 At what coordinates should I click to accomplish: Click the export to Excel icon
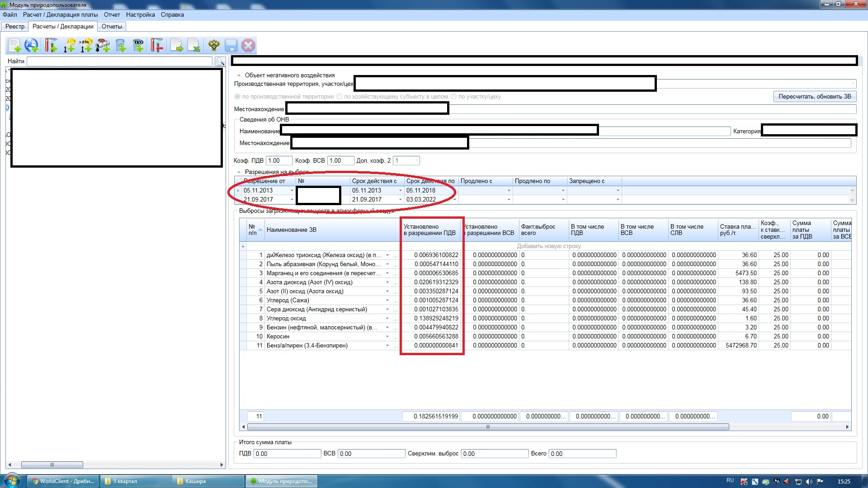point(194,45)
